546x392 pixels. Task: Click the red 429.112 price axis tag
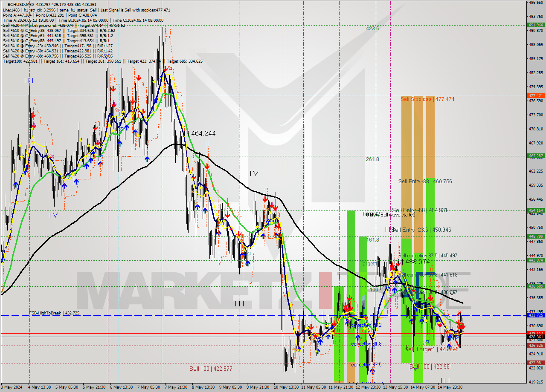(x=536, y=333)
